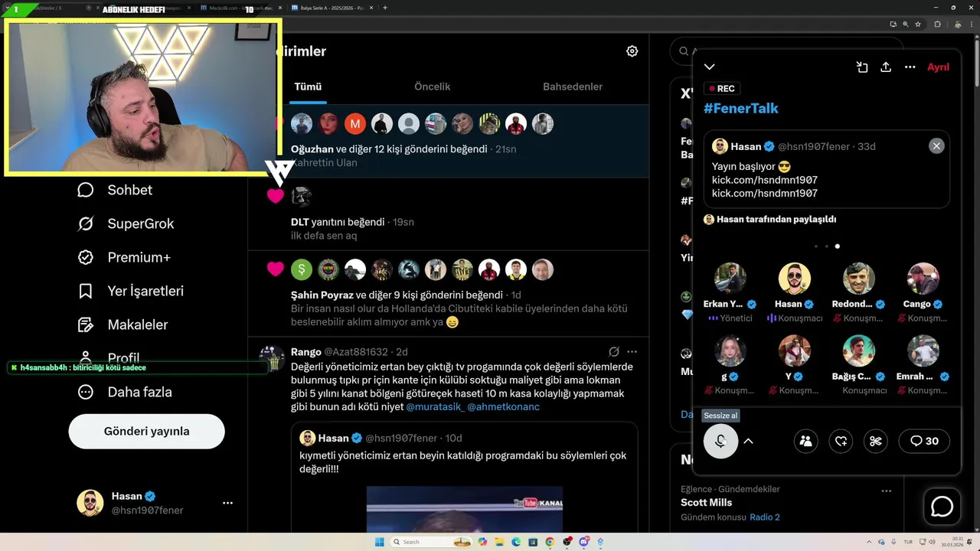Open browser extensions puzzle icon
Image resolution: width=980 pixels, height=551 pixels.
tap(937, 24)
